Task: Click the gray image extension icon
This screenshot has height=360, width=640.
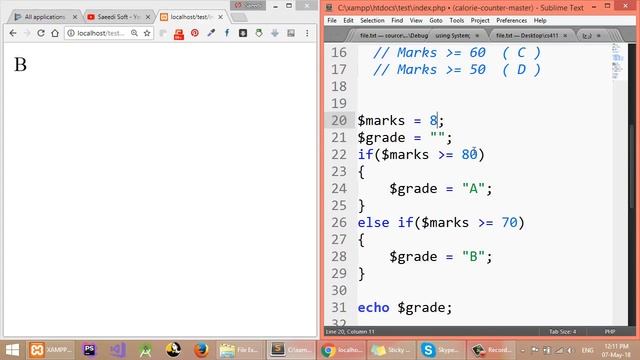Action: [291, 33]
